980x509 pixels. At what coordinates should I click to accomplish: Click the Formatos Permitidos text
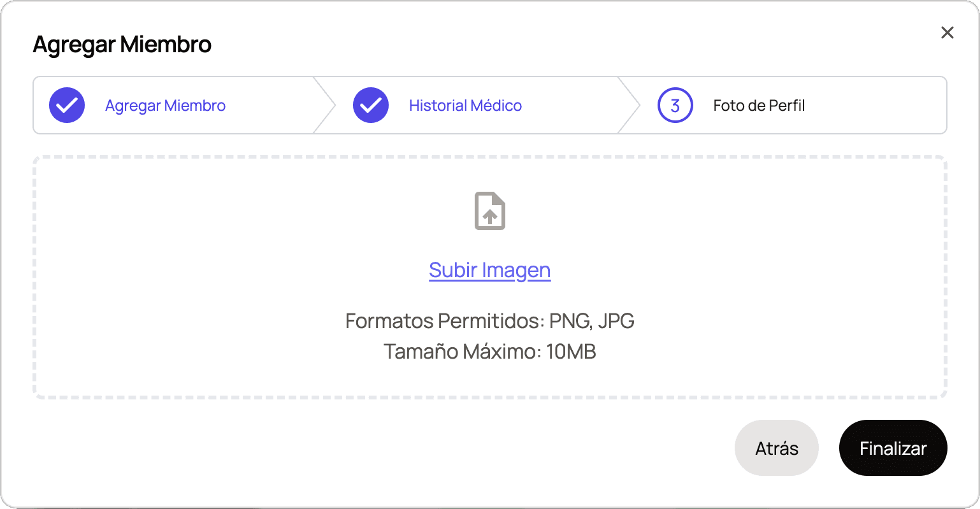point(489,321)
